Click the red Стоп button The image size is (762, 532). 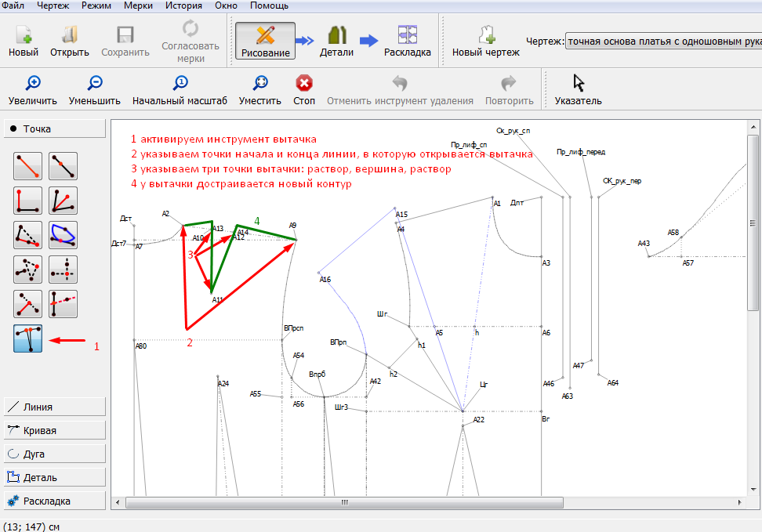click(x=304, y=90)
